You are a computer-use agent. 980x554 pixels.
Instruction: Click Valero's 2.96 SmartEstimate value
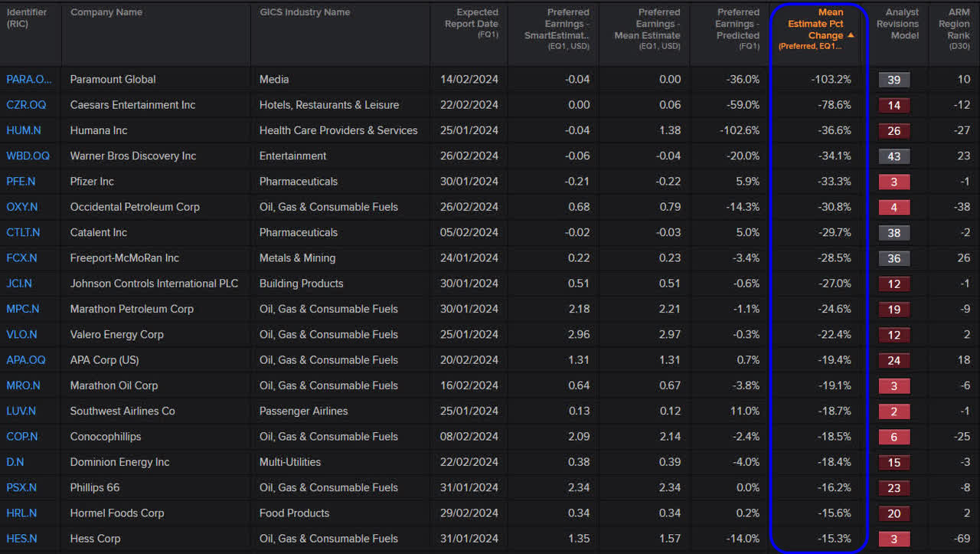579,335
